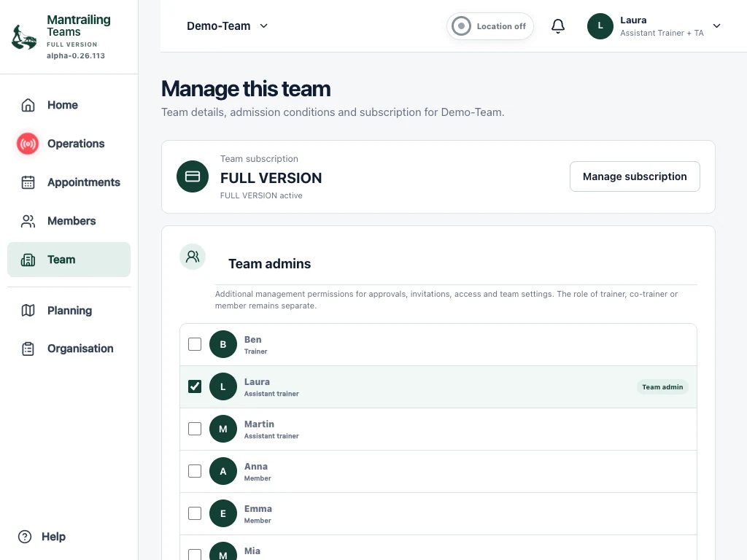
Task: Open Members in the sidebar
Action: [69, 221]
